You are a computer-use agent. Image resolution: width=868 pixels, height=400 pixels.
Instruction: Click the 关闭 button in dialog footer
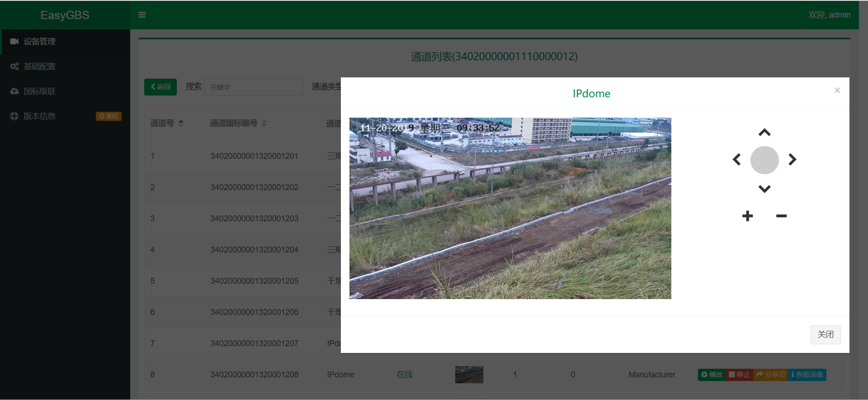[826, 335]
